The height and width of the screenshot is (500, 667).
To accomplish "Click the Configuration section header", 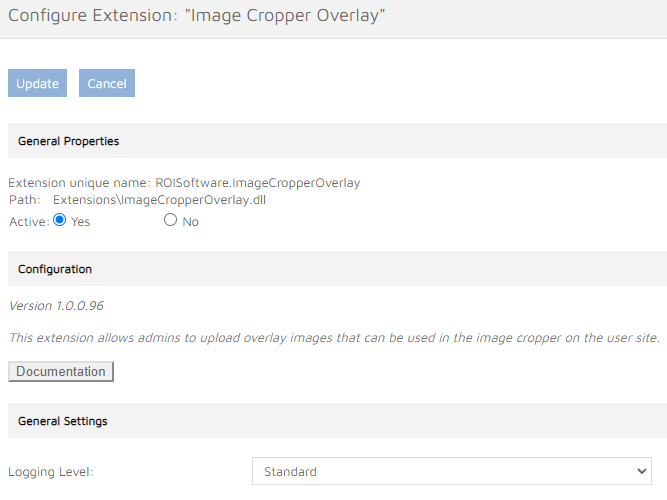I will coord(55,269).
